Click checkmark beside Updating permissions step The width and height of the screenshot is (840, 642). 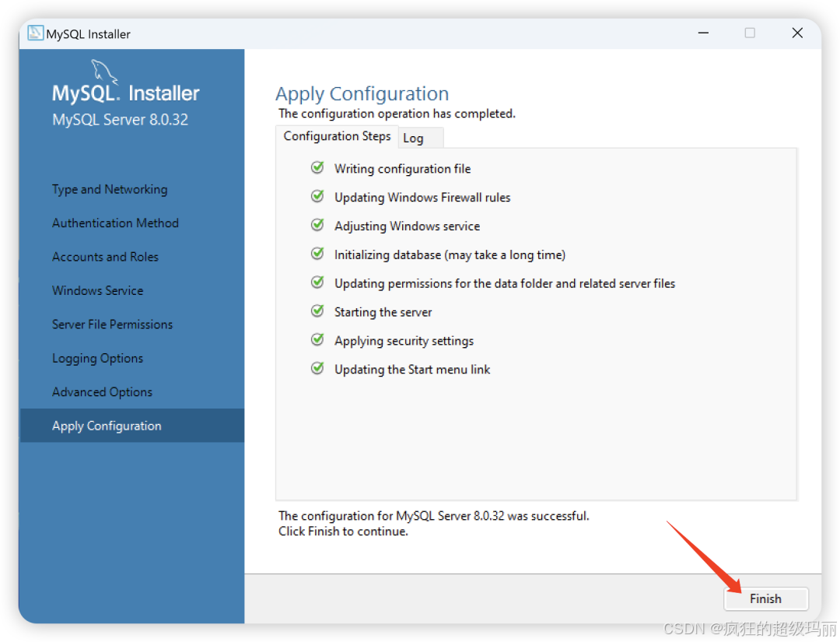point(317,282)
